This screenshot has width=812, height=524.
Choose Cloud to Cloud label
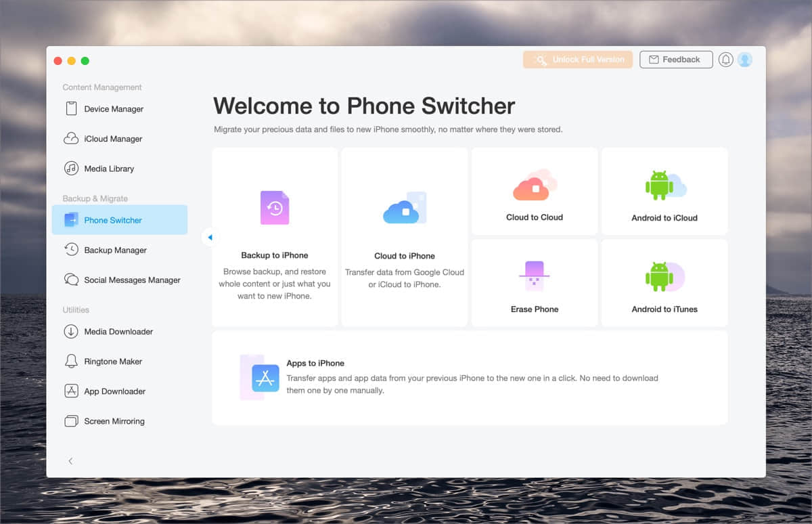[535, 217]
